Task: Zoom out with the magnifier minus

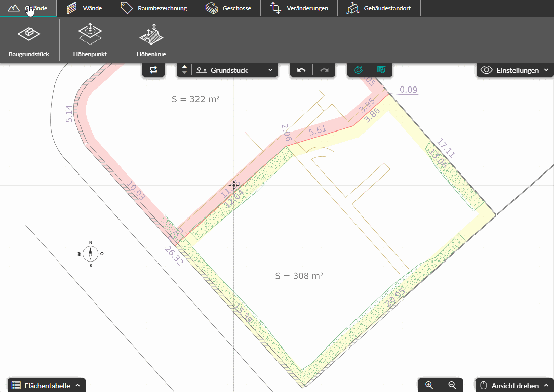Action: tap(452, 385)
